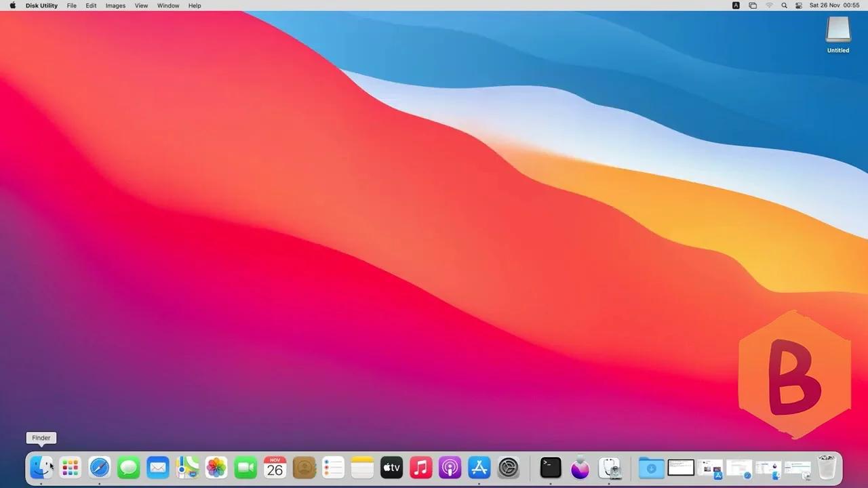Open Finder from the Dock
Image resolution: width=868 pixels, height=488 pixels.
click(41, 467)
